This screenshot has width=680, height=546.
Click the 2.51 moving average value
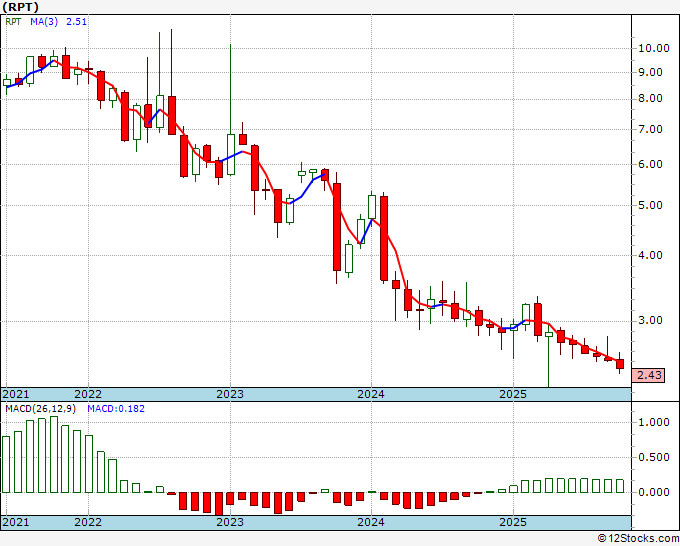click(76, 22)
